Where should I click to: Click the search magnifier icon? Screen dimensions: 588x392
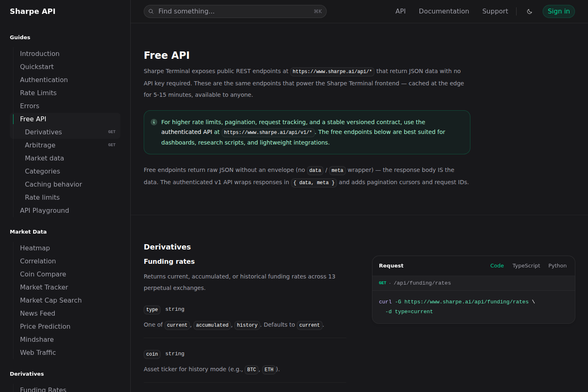coord(151,11)
